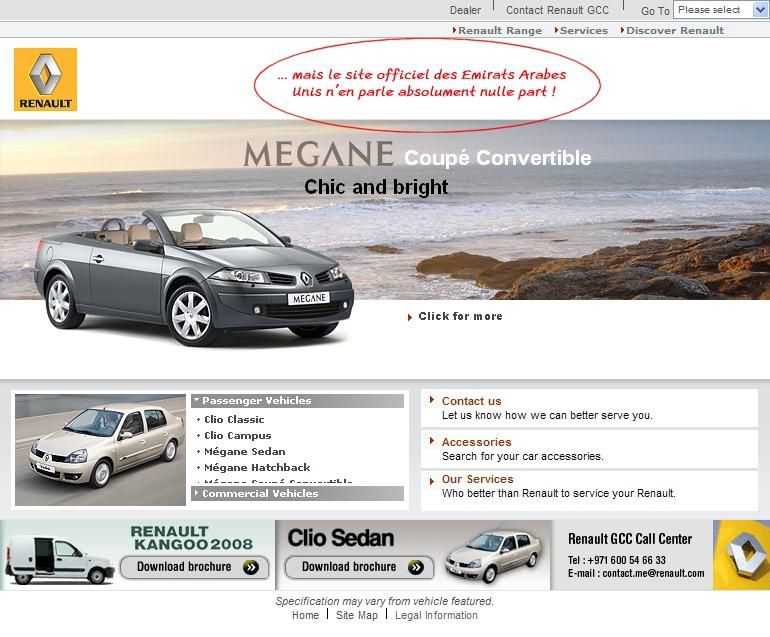Click 'Let us know how we can better serve you.' text
Image resolution: width=770 pixels, height=637 pixels.
pyautogui.click(x=547, y=415)
